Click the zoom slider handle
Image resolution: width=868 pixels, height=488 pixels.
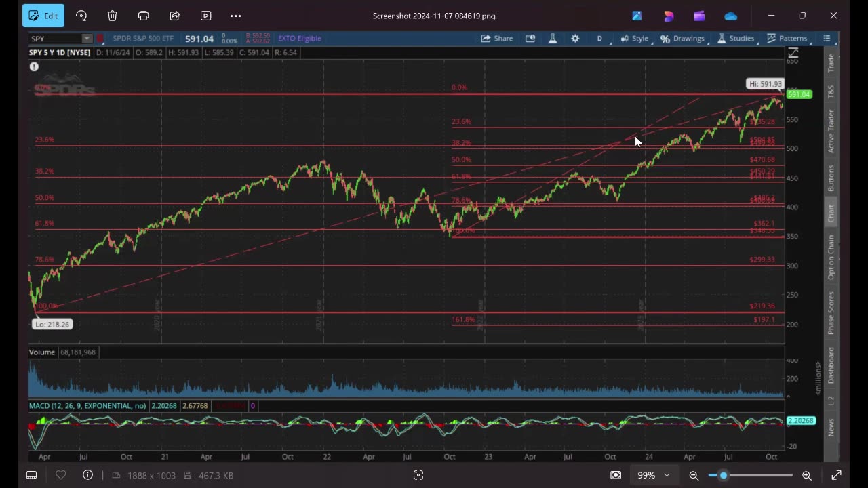pyautogui.click(x=724, y=475)
